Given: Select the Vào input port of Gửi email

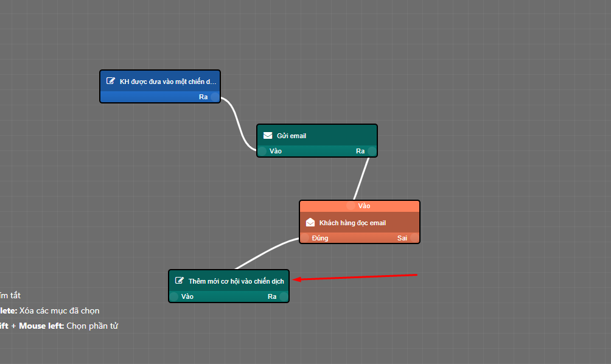Looking at the screenshot, I should [262, 151].
